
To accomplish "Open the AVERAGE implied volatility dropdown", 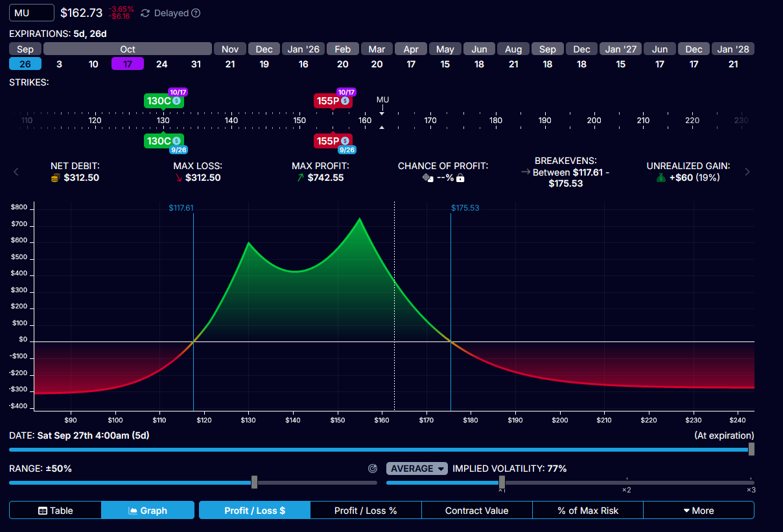I will click(x=417, y=468).
